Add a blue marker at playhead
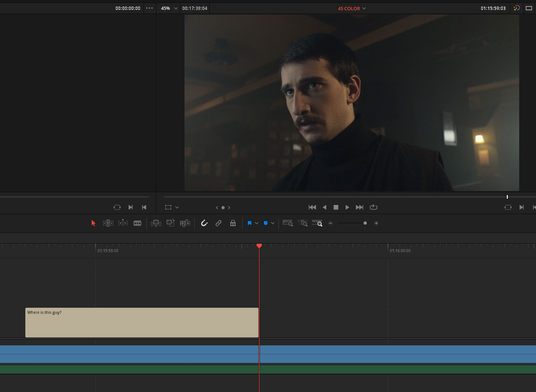536x392 pixels. [266, 223]
